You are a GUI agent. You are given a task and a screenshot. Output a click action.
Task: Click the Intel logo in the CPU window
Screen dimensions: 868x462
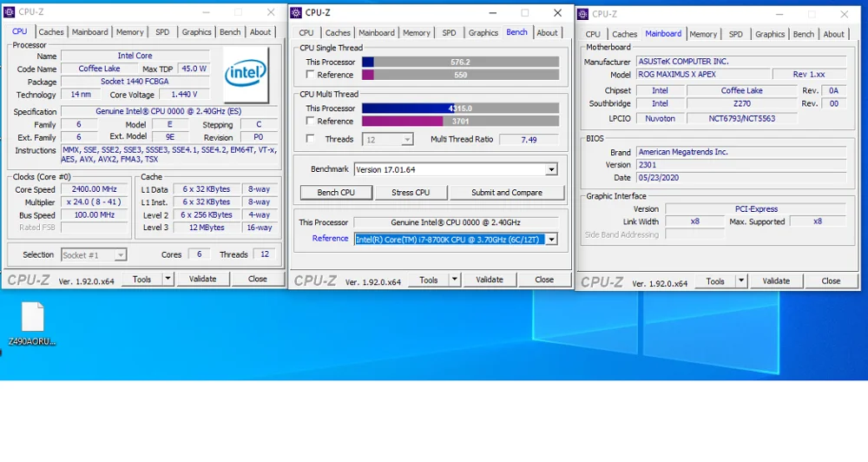246,74
